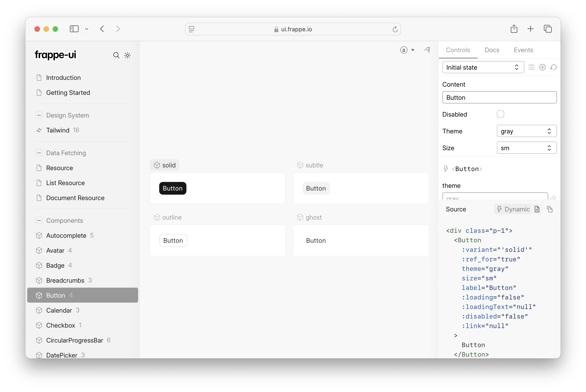Select Autocomplete in the Components list
The height and width of the screenshot is (392, 586).
[66, 235]
